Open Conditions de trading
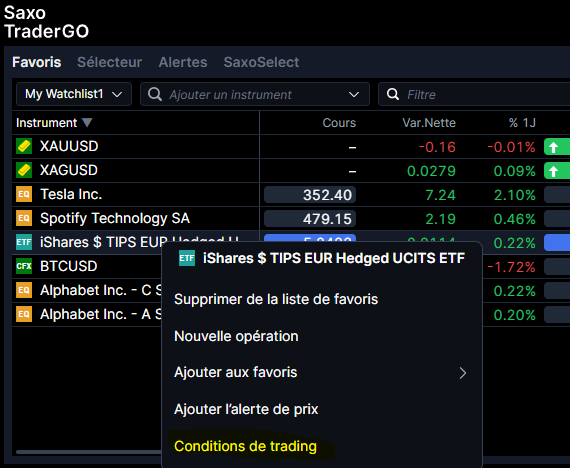This screenshot has width=570, height=468. [x=245, y=446]
